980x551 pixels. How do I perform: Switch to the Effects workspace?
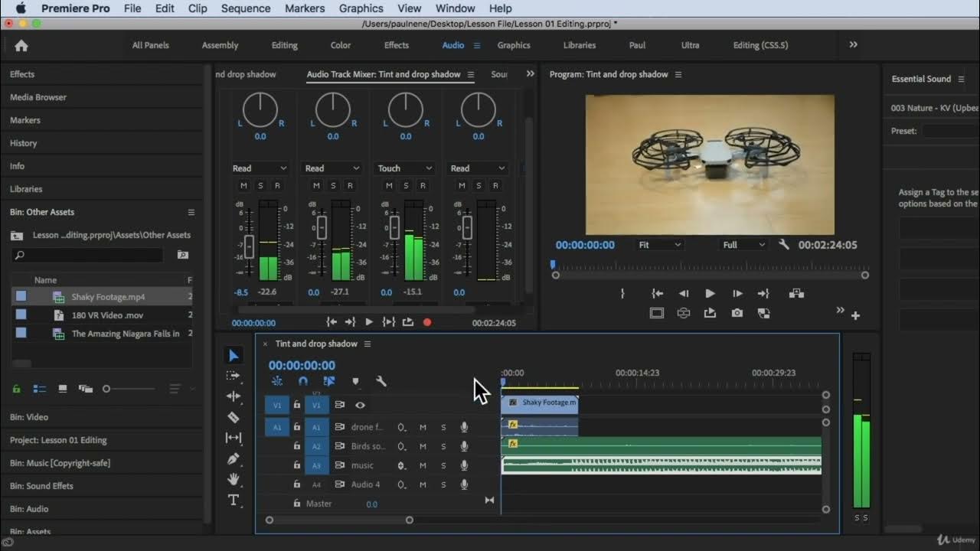pyautogui.click(x=397, y=45)
